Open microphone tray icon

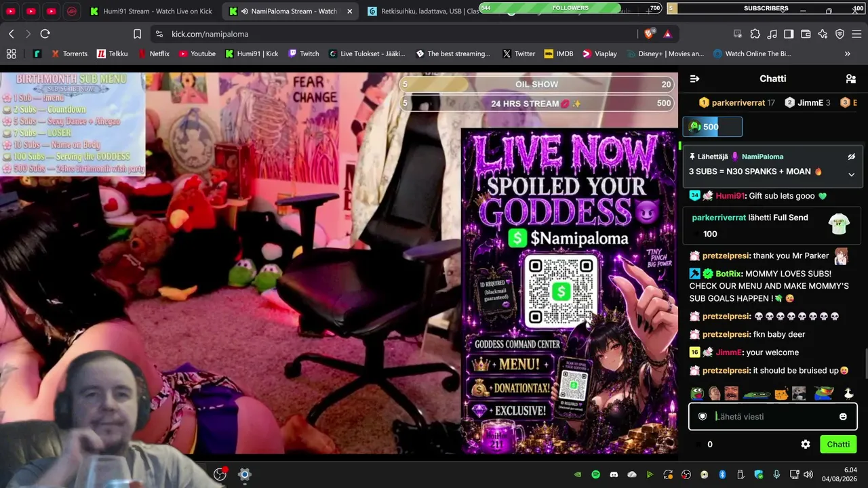(x=776, y=474)
